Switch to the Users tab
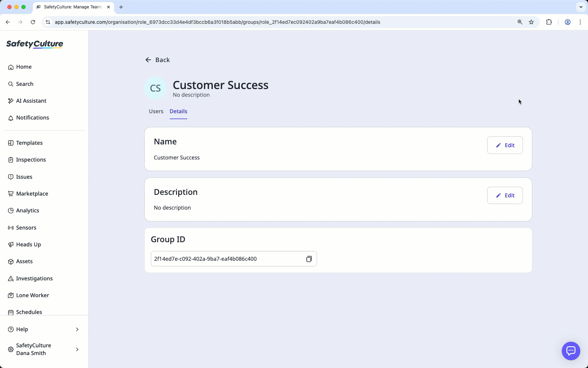Image resolution: width=588 pixels, height=368 pixels. (156, 111)
